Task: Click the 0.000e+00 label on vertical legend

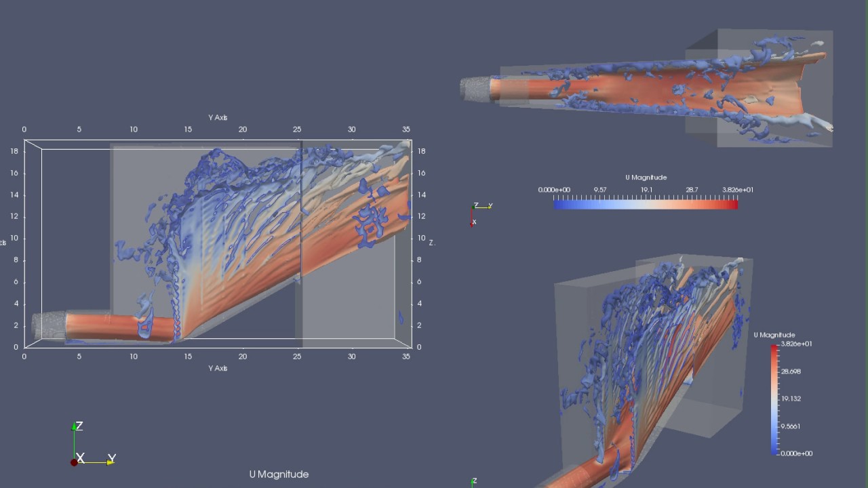Action: pyautogui.click(x=796, y=453)
